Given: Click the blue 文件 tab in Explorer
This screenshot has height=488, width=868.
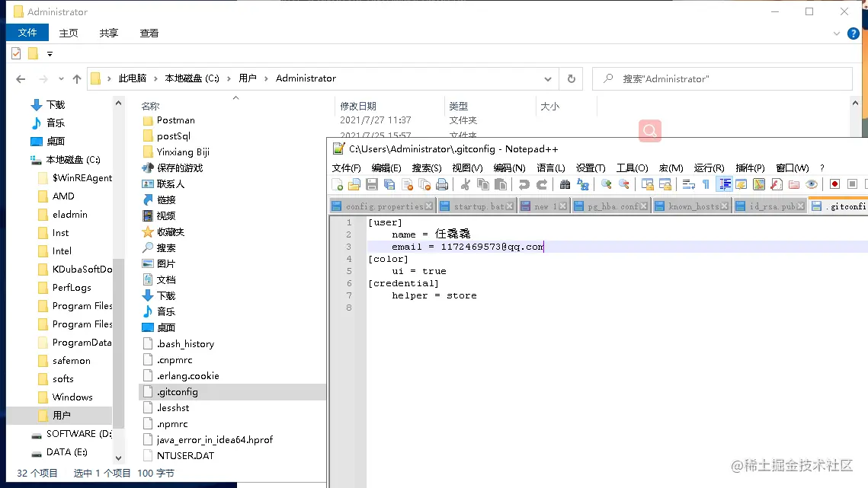Looking at the screenshot, I should (27, 33).
